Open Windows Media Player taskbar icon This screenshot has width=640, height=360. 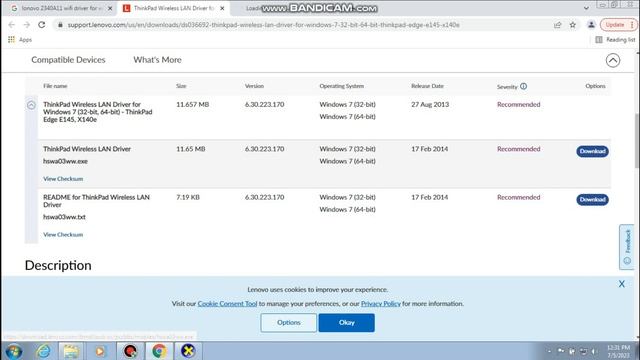tap(100, 351)
